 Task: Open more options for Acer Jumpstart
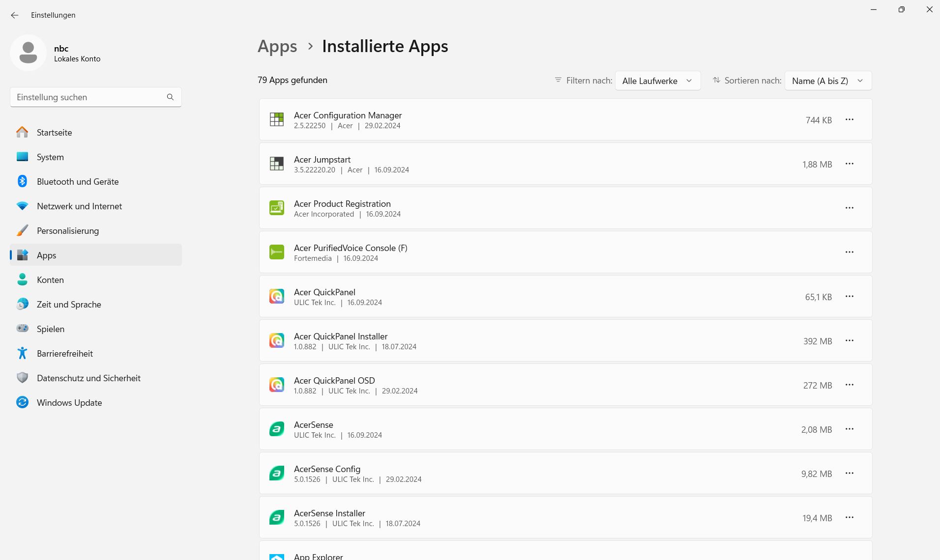849,164
